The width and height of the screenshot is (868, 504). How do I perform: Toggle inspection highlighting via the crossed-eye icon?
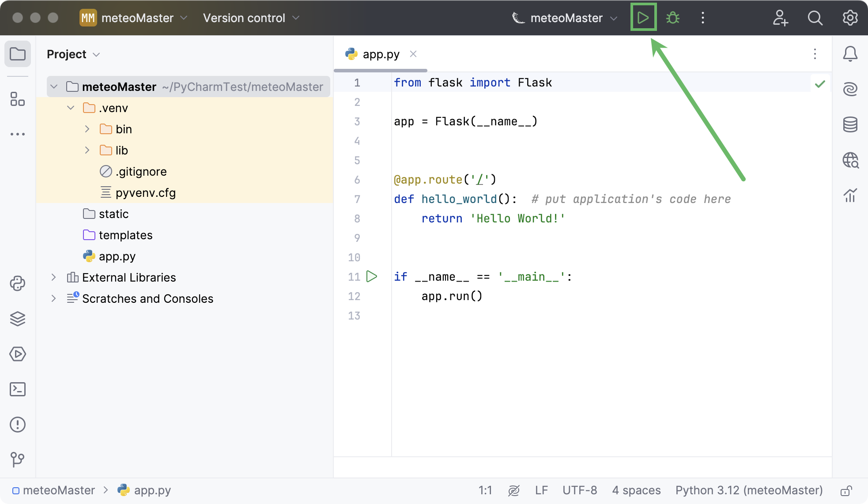coord(513,490)
